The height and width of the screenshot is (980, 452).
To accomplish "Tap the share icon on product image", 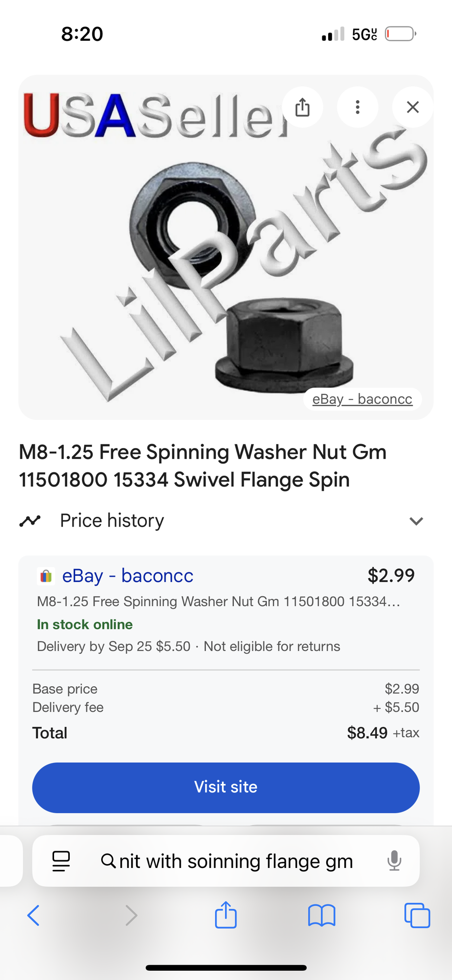I will pos(303,107).
